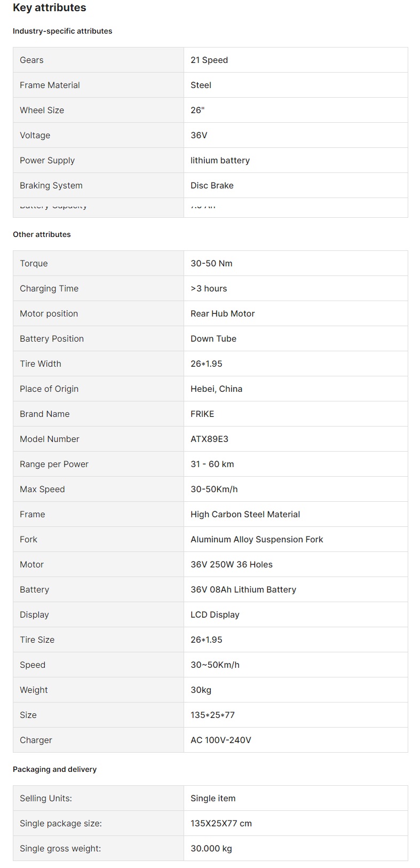Click the 'Disc Brake' value cell

(x=212, y=186)
